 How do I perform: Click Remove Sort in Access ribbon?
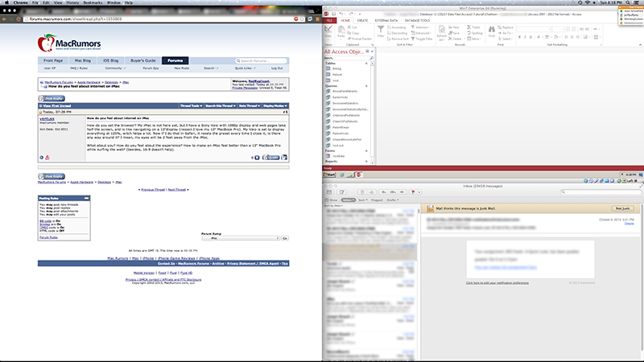click(x=398, y=39)
